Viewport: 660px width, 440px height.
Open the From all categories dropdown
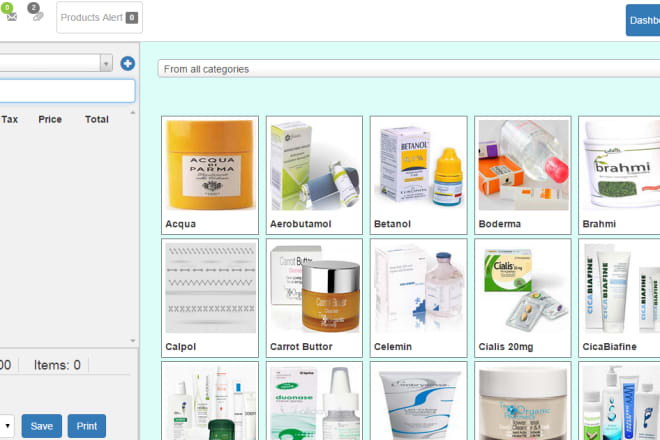tap(408, 69)
